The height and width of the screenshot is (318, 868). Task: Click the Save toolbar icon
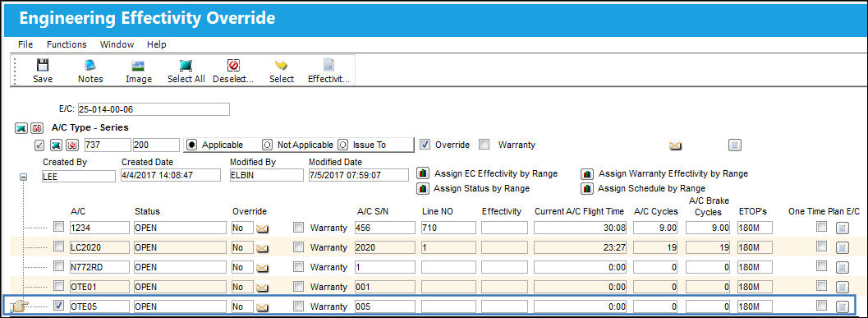click(x=43, y=66)
